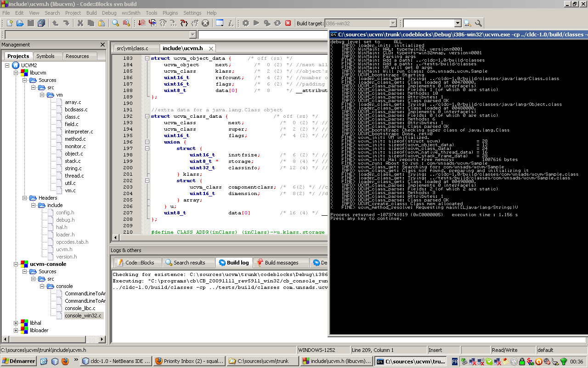The width and height of the screenshot is (588, 368).
Task: Click the New file toolbar icon
Action: click(9, 23)
